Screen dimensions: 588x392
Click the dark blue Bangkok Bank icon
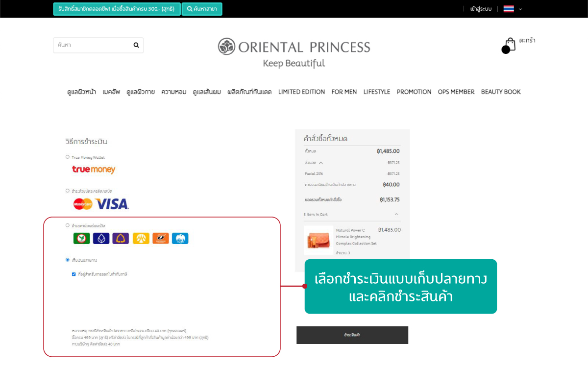[101, 239]
